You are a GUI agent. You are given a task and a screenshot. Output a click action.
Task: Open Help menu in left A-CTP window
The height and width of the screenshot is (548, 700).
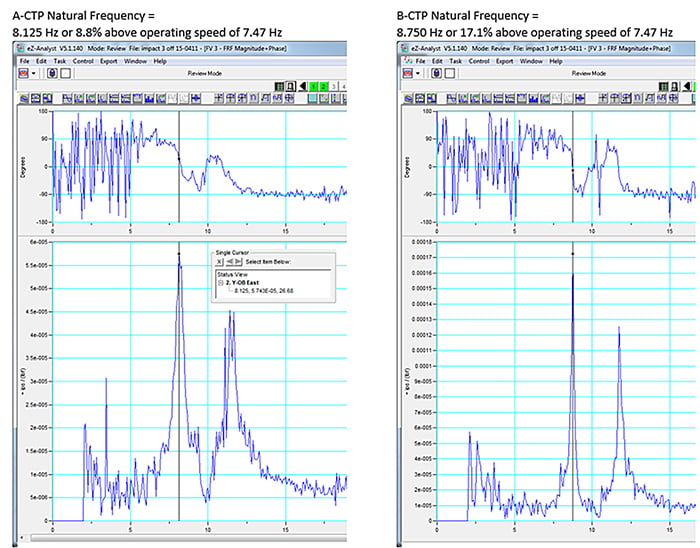160,61
